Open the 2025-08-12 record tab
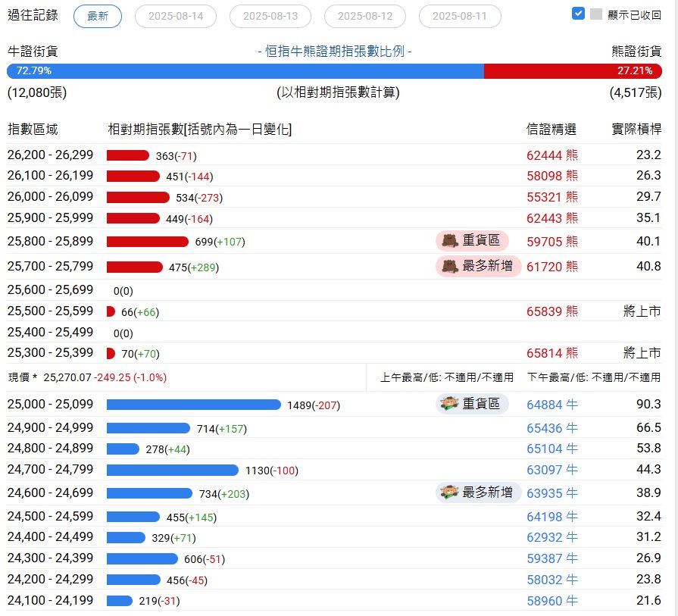This screenshot has width=678, height=616. (365, 17)
